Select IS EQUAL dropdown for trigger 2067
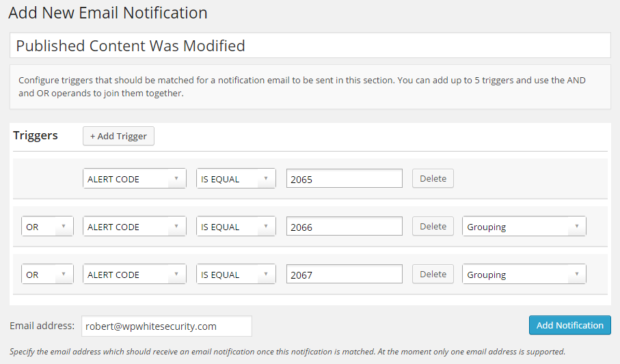The height and width of the screenshot is (364, 620). [x=236, y=275]
